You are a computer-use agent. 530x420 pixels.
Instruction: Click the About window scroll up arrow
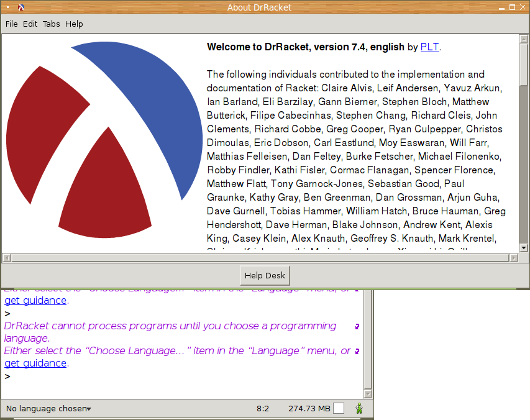click(524, 39)
